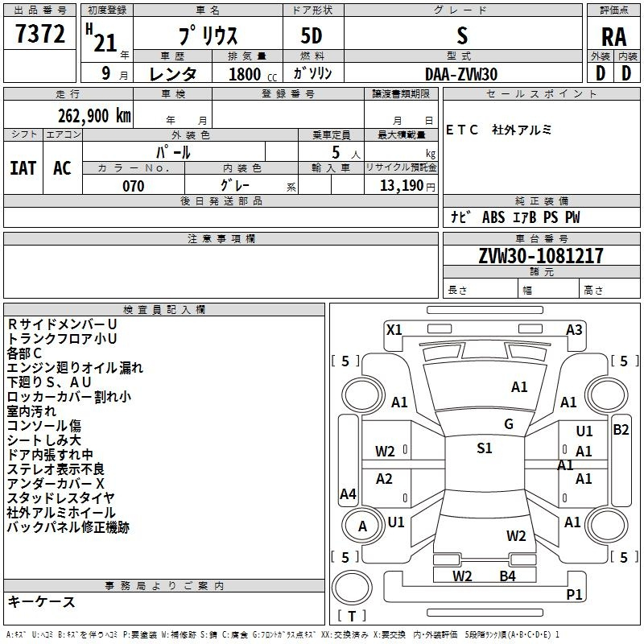This screenshot has height=644, width=644.
Task: Click the wheel circle marked A
Action: (x=362, y=526)
